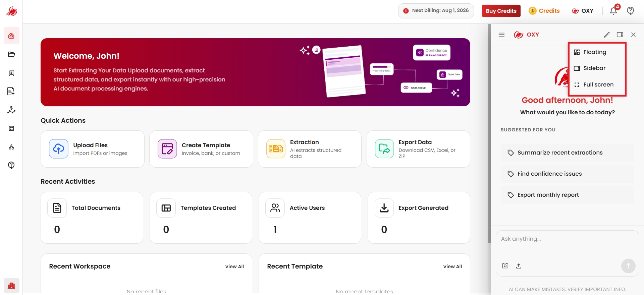The height and width of the screenshot is (295, 644).
Task: Choose Summarize recent extractions suggestion
Action: coord(568,153)
